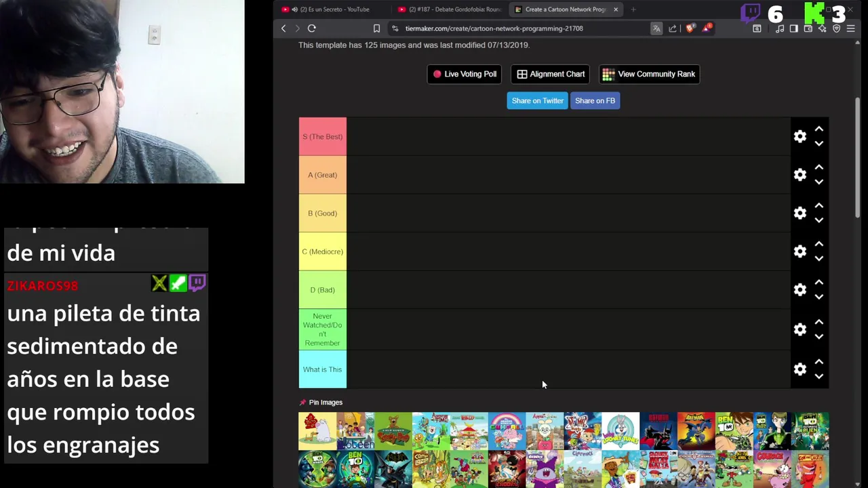The image size is (868, 488).
Task: Open the Alignment Chart
Action: click(551, 74)
